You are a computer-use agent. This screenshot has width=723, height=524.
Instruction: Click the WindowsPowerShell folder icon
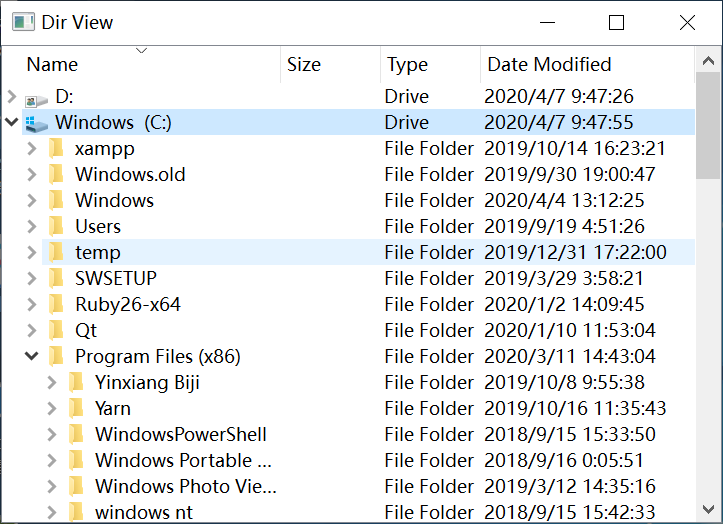coord(76,435)
